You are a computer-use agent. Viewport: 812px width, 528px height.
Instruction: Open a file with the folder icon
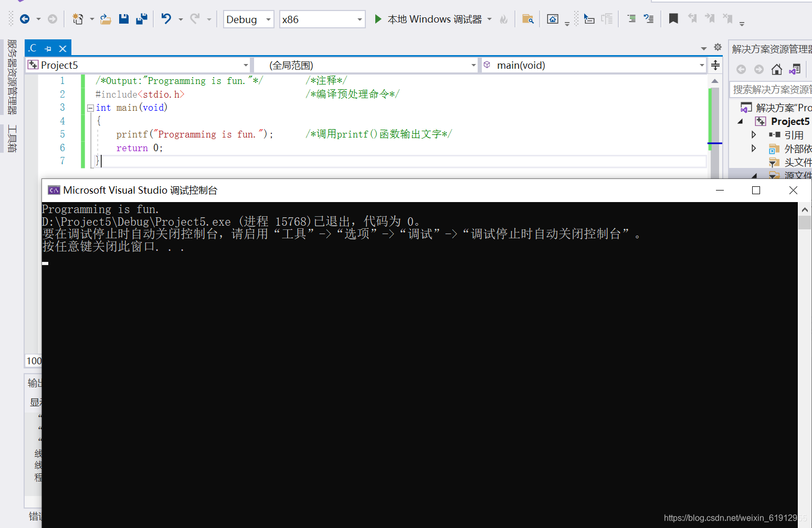(x=106, y=19)
